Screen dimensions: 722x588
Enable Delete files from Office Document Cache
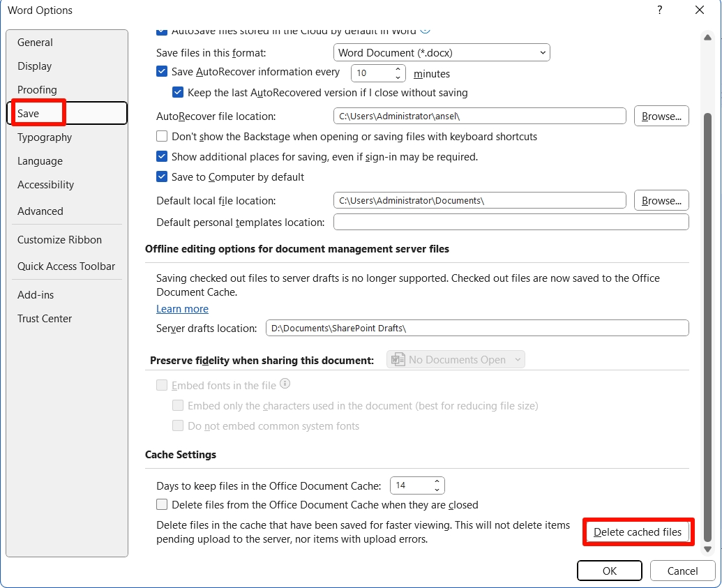162,504
